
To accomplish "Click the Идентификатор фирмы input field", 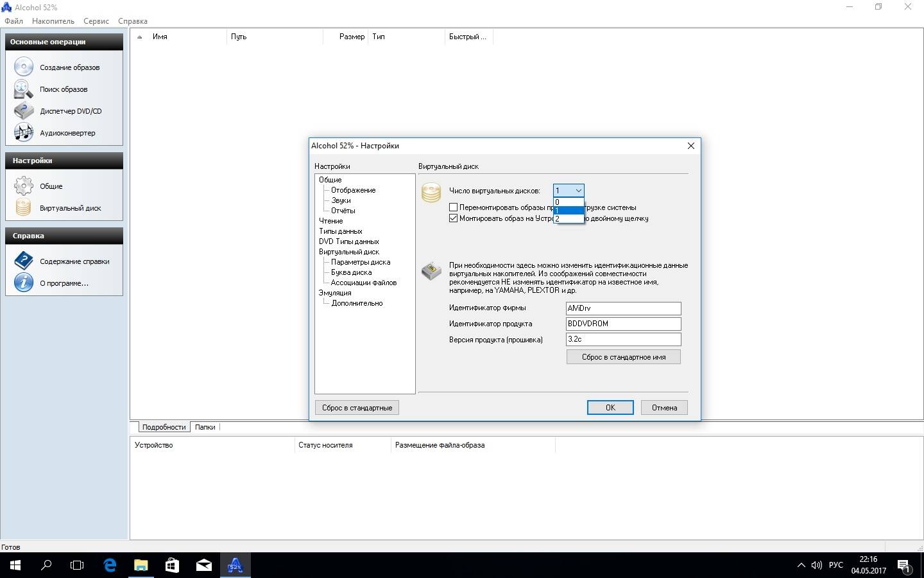I will (x=624, y=308).
